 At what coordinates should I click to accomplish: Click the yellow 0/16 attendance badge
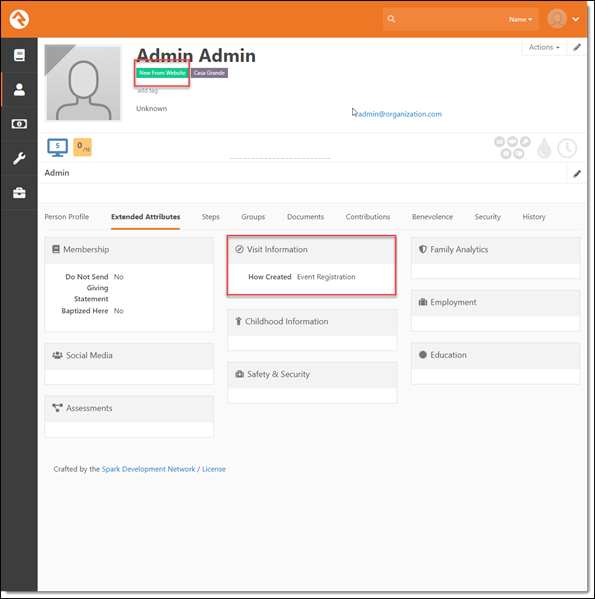(x=82, y=147)
